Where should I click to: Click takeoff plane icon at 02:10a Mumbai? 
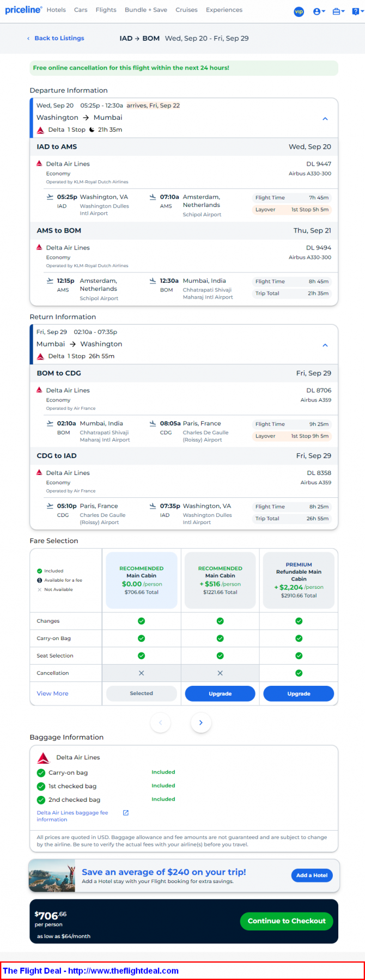coord(50,424)
